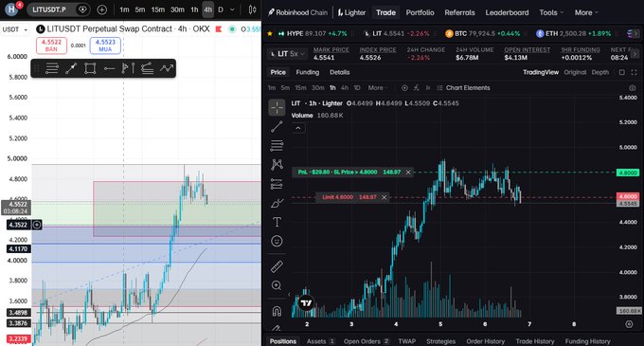Open the pattern tools in Lighter sidebar
The height and width of the screenshot is (346, 644).
(x=277, y=165)
